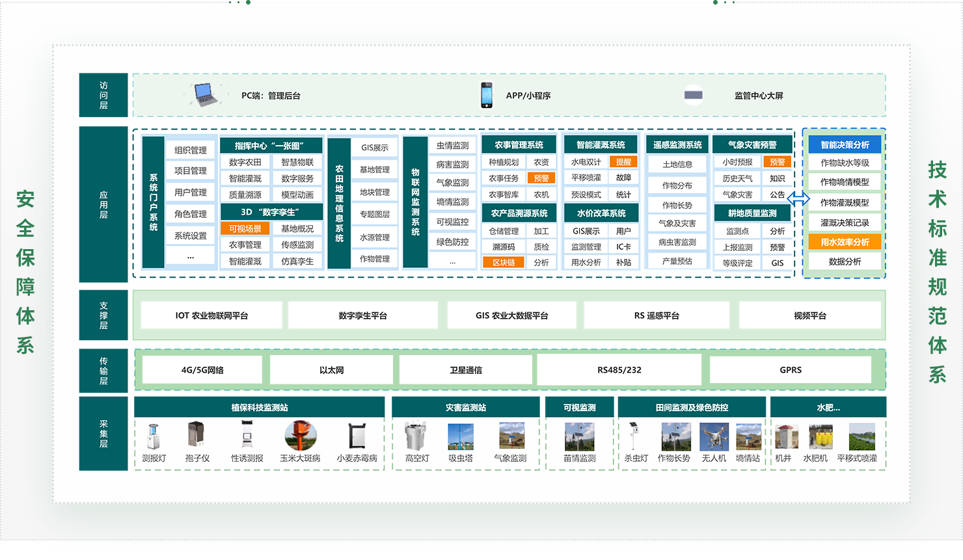Click the orange 区块链 button
The height and width of the screenshot is (560, 963).
pyautogui.click(x=504, y=263)
